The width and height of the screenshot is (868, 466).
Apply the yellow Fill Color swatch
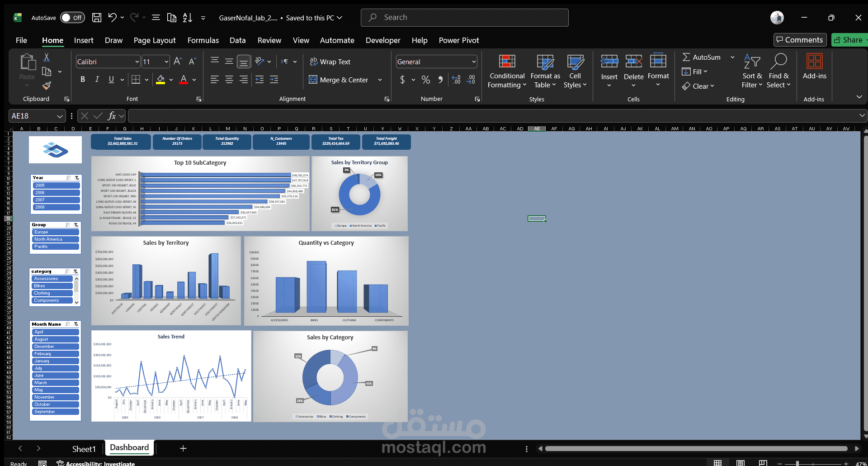(160, 80)
